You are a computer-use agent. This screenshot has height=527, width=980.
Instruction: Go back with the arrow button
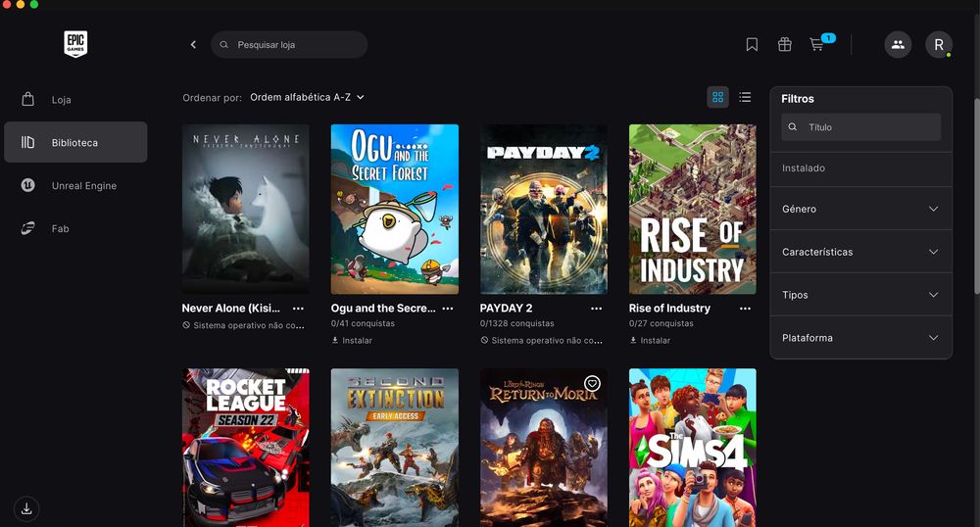pyautogui.click(x=193, y=44)
